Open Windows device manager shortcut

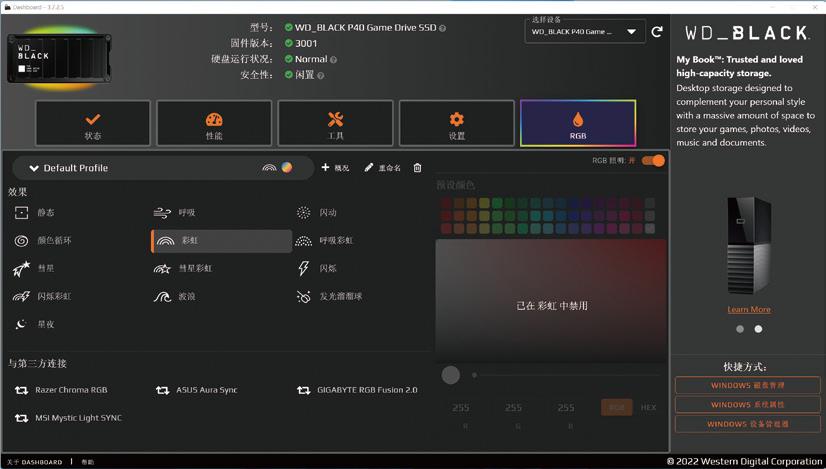(x=748, y=424)
